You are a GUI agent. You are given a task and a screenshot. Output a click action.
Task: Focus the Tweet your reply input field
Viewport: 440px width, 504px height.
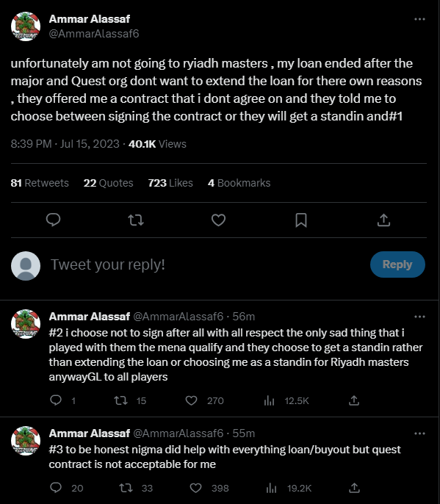point(206,264)
